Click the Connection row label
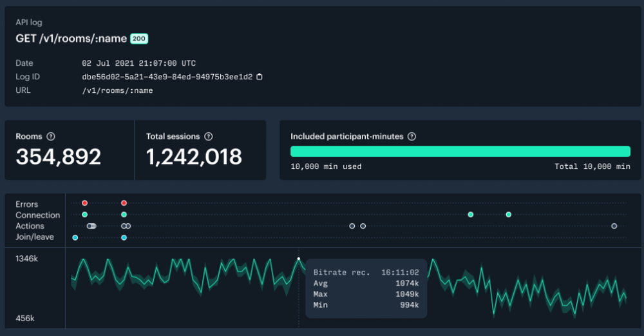 pos(38,215)
